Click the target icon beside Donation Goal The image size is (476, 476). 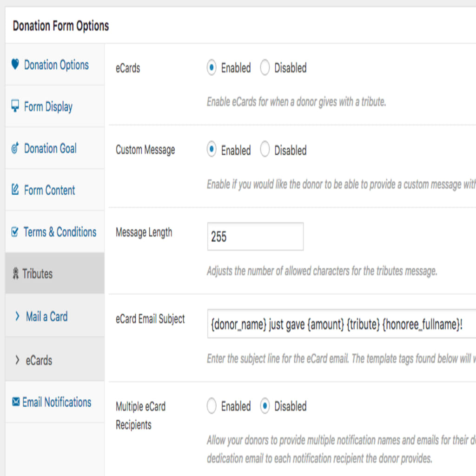pyautogui.click(x=15, y=148)
